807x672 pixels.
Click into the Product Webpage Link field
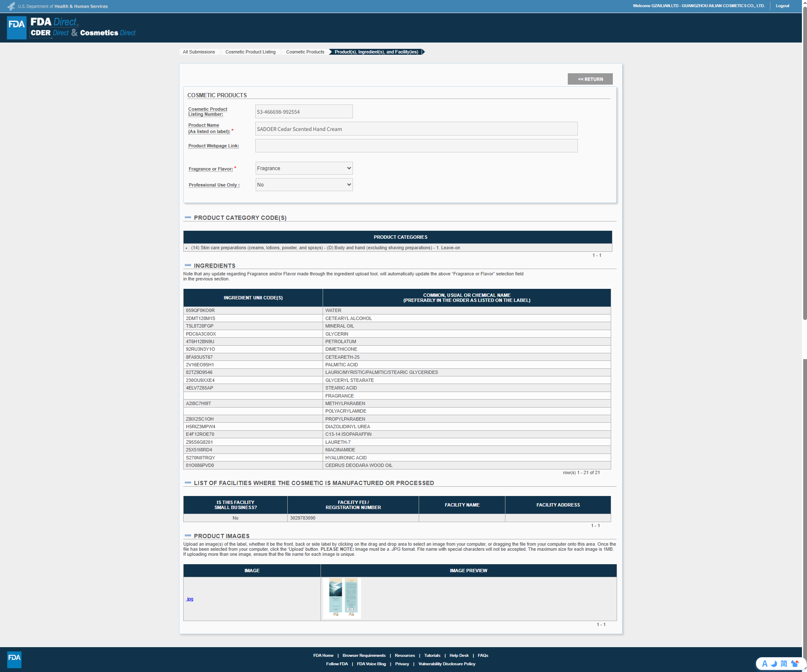416,146
